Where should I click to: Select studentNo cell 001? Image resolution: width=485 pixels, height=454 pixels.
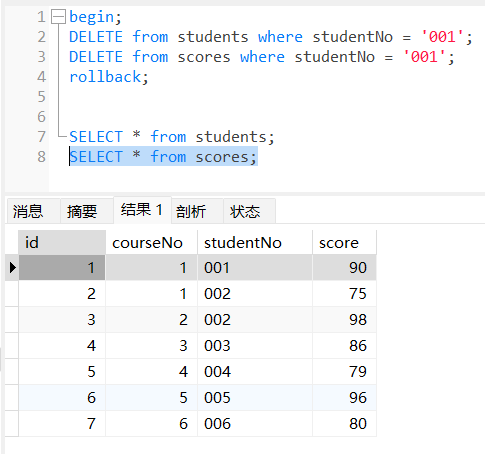click(255, 267)
